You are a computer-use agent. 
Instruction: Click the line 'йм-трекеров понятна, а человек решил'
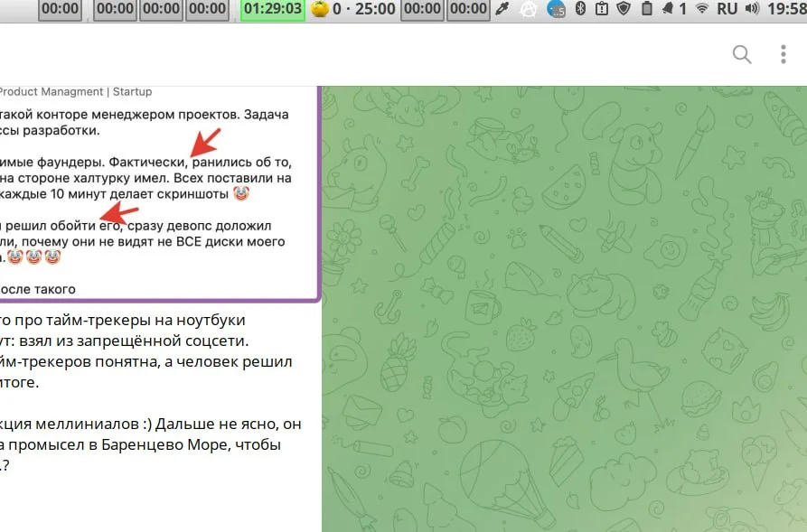click(x=146, y=361)
